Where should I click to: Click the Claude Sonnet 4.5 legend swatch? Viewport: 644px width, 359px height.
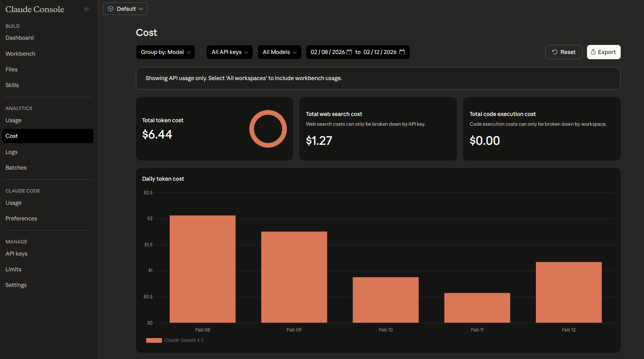click(154, 340)
